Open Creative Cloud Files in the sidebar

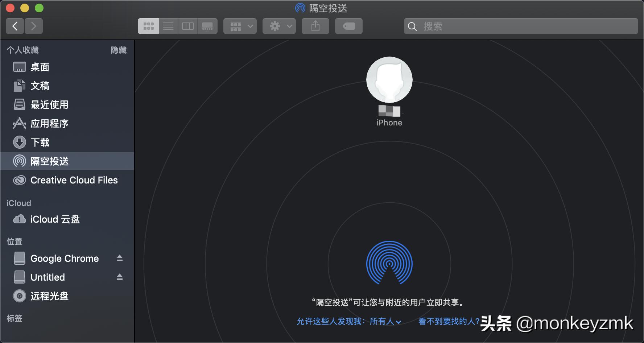(74, 180)
